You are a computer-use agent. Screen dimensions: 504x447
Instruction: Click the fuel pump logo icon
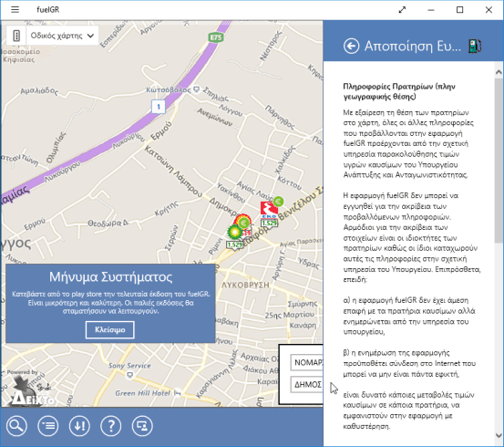tap(475, 46)
